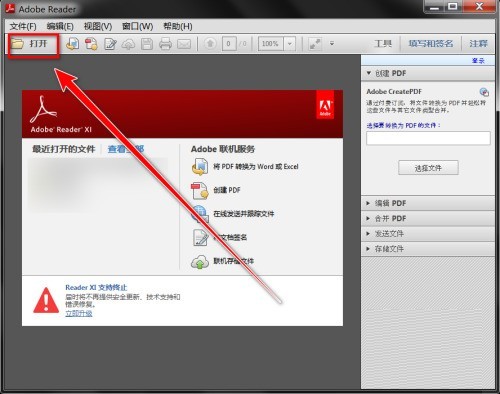Click 将 PDF 转换为 Word 或 Excel
The height and width of the screenshot is (394, 500).
[256, 167]
